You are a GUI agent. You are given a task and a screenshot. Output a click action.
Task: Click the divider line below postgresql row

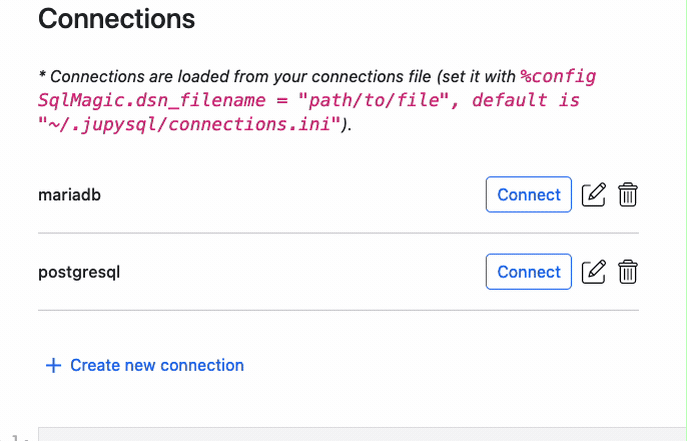point(338,310)
